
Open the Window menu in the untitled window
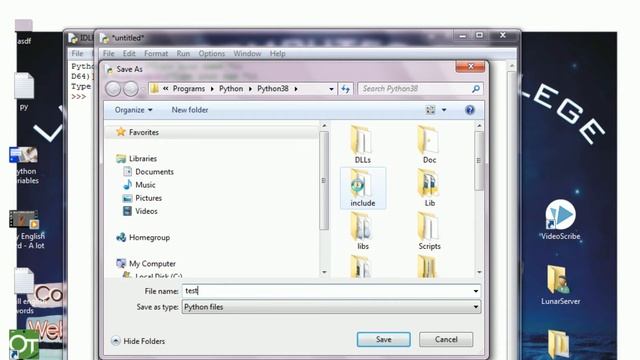coord(247,53)
